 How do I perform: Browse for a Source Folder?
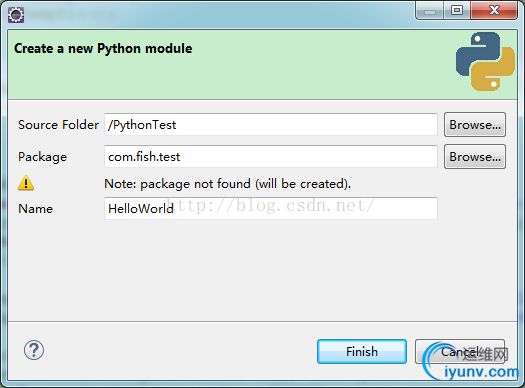(x=475, y=125)
